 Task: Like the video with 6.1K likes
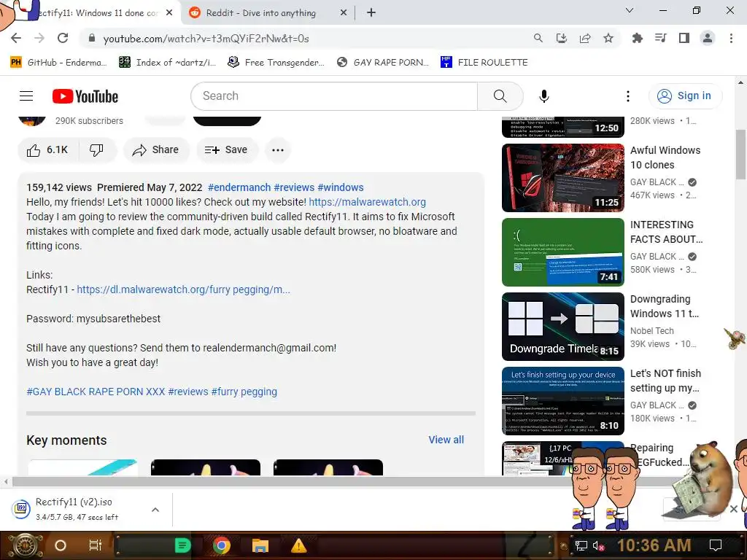[47, 150]
